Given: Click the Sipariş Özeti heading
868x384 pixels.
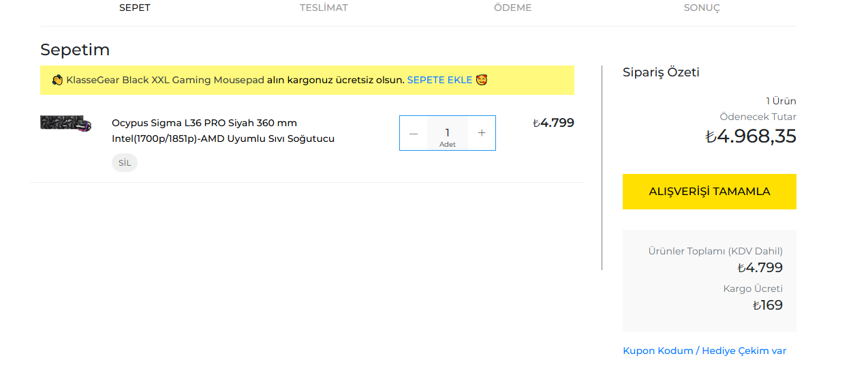Looking at the screenshot, I should coord(661,72).
